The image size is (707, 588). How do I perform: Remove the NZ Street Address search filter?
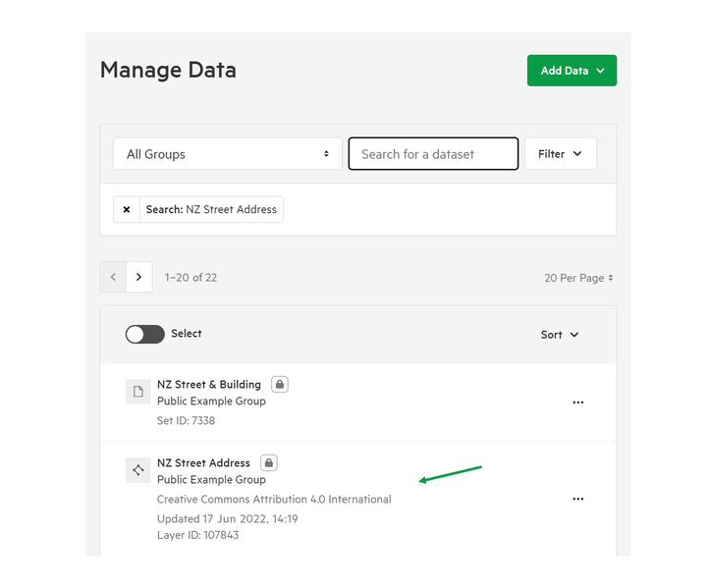click(127, 209)
